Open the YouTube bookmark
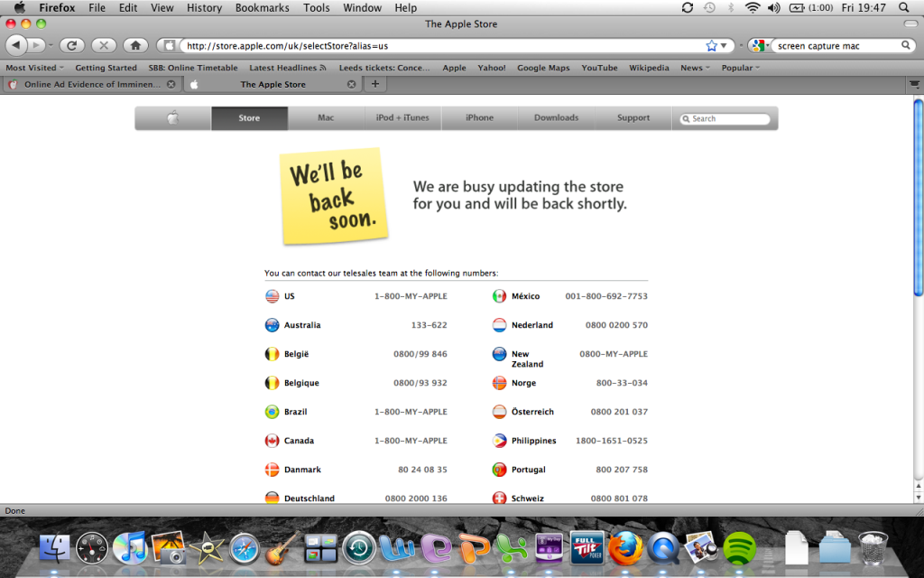Image resolution: width=924 pixels, height=578 pixels. click(599, 68)
